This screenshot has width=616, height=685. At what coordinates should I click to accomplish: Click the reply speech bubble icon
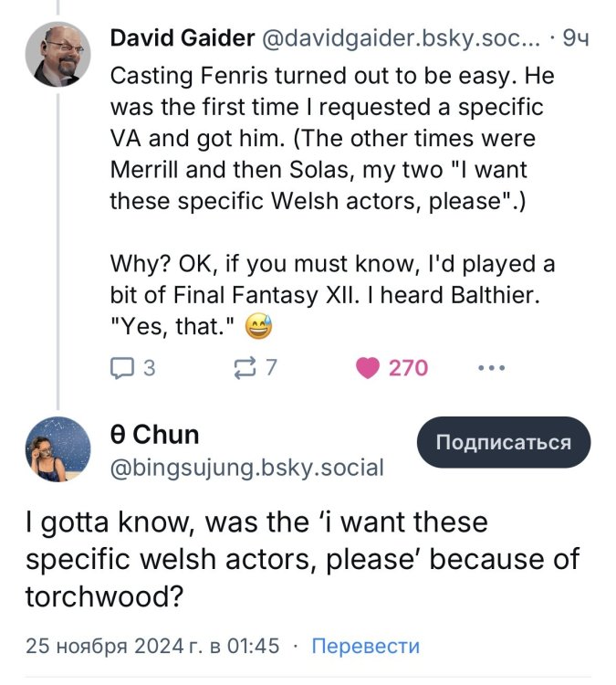[121, 368]
